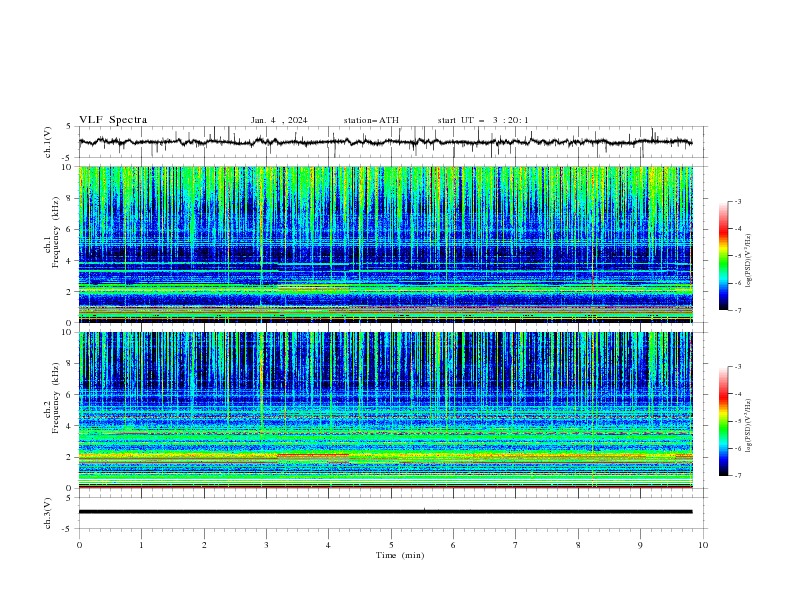Click the ch.1 "Frequency (kHz)" axis label
The image size is (792, 612).
point(56,232)
